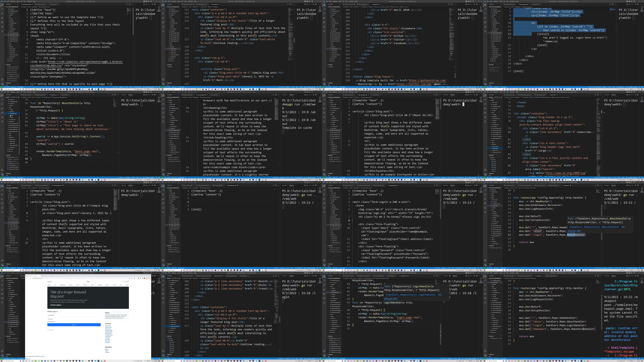
Task: Open the Manage gear icon in the base.layout.tmpl window
Action: pos(2,84)
